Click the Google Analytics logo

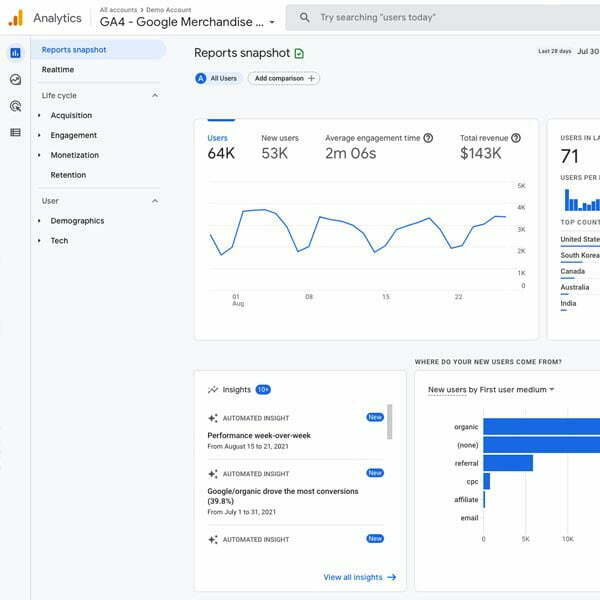15,18
